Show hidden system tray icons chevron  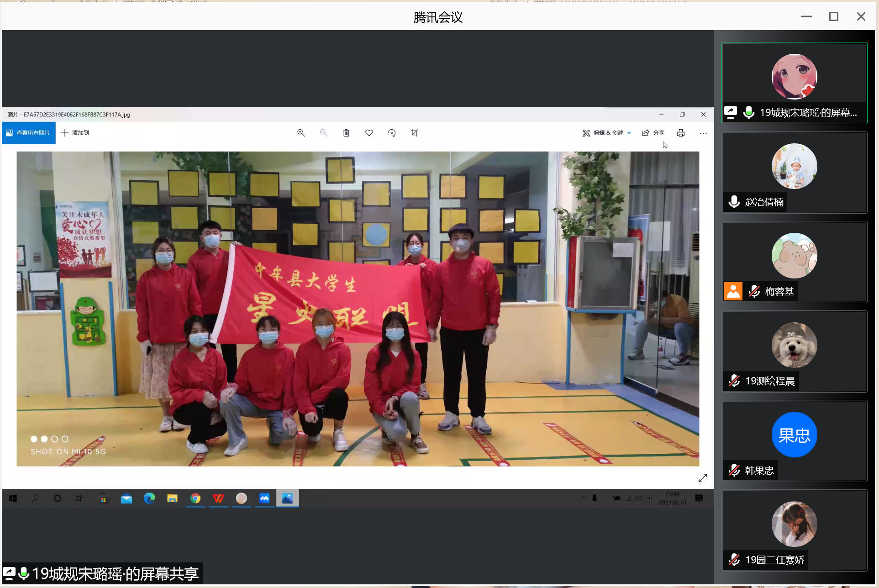[583, 498]
